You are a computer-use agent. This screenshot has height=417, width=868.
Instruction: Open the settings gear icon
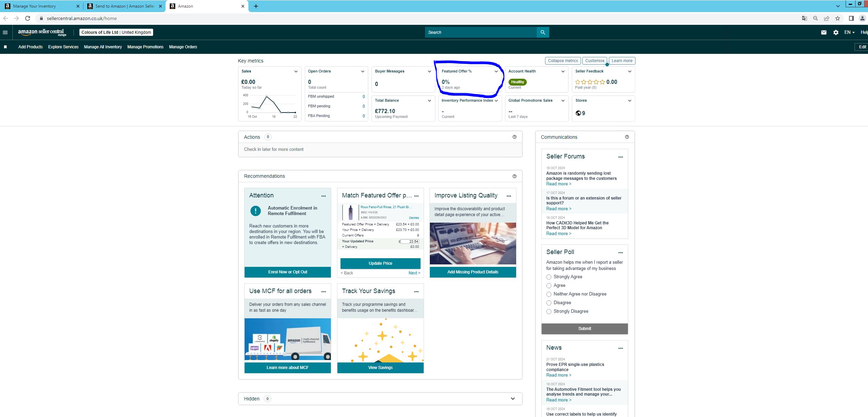(x=836, y=32)
